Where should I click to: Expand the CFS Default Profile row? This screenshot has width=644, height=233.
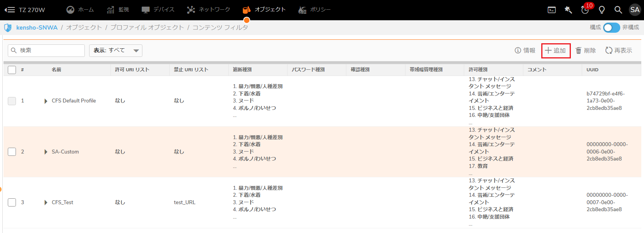(x=46, y=101)
